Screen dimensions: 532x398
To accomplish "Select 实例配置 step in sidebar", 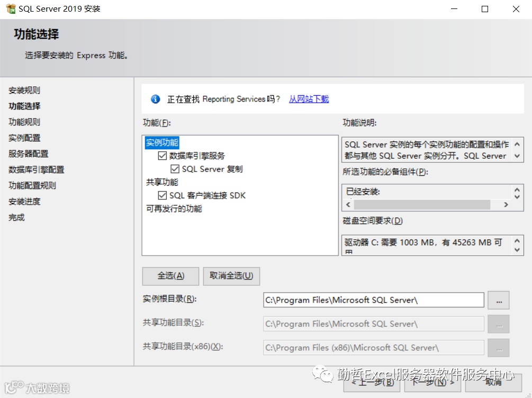I will click(x=24, y=138).
